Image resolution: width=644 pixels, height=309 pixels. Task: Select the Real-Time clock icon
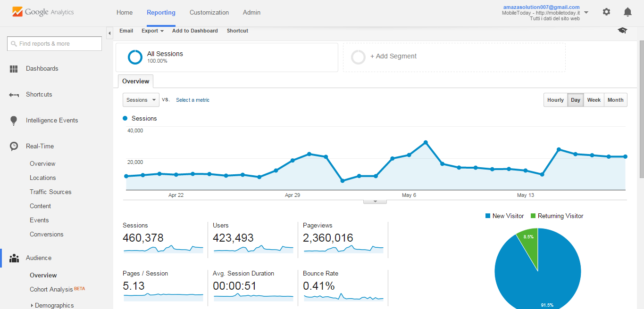click(x=14, y=146)
